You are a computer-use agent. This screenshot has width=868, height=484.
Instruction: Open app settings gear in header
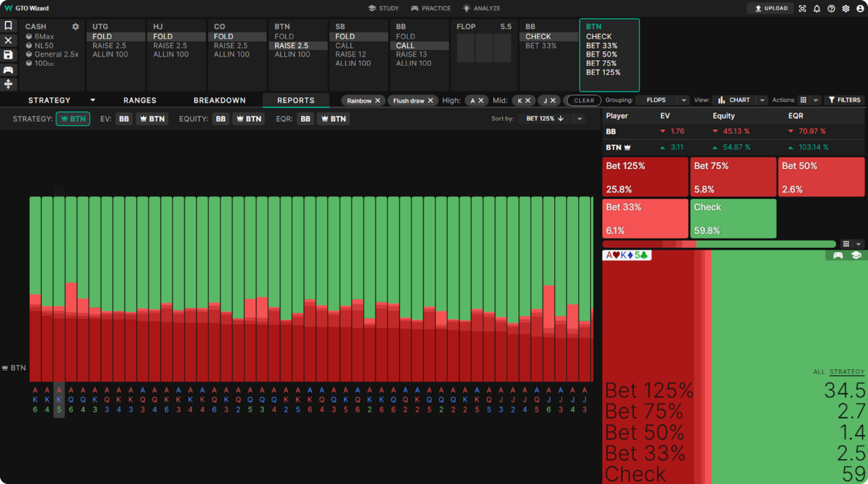(845, 9)
